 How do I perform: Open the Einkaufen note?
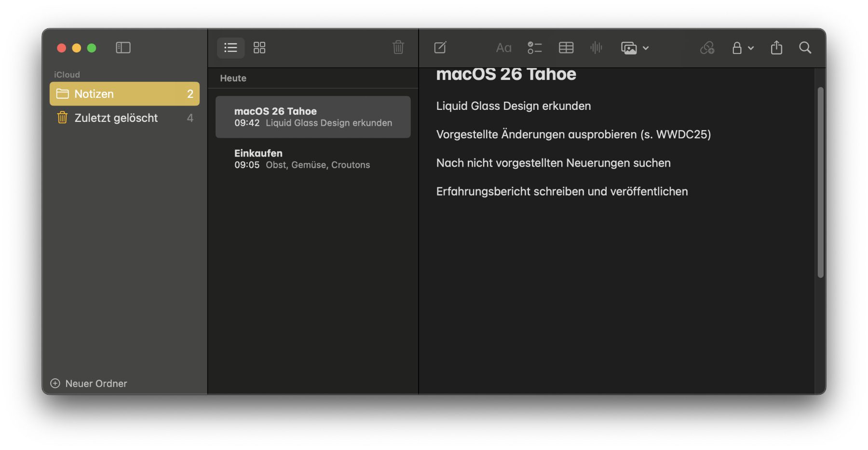pos(312,159)
